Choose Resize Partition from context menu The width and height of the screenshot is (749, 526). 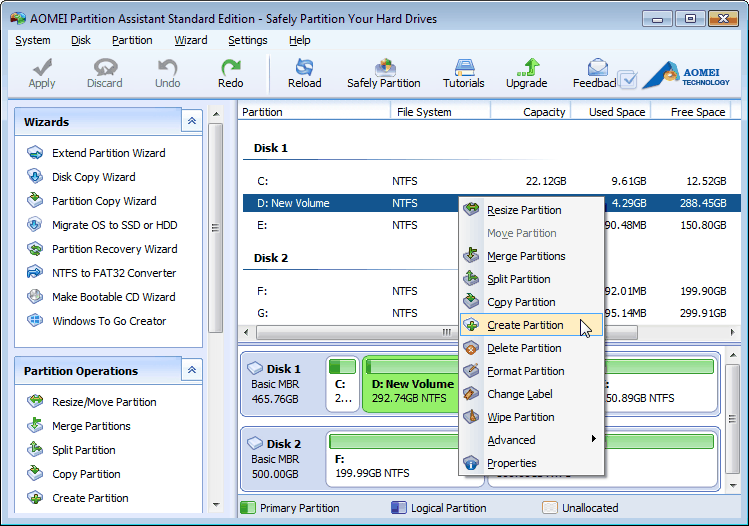[531, 210]
